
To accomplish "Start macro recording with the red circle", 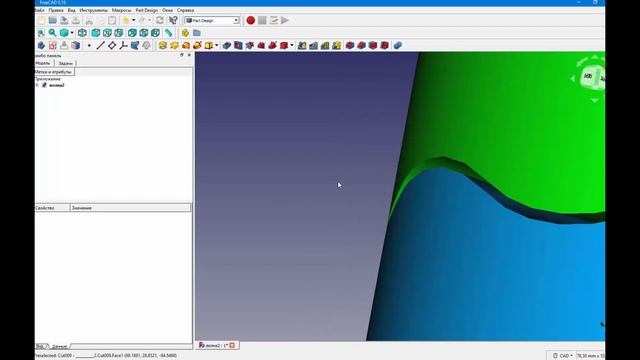I will pyautogui.click(x=251, y=20).
